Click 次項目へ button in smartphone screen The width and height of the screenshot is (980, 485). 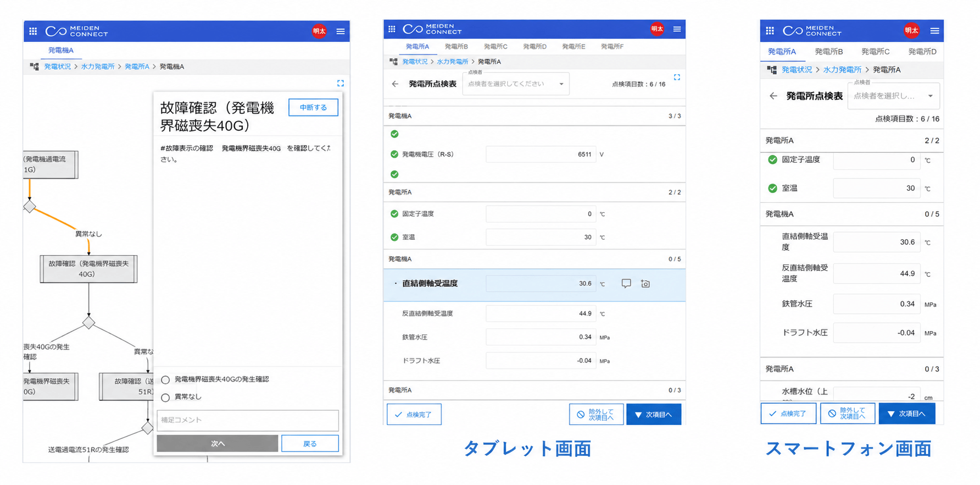pyautogui.click(x=907, y=414)
